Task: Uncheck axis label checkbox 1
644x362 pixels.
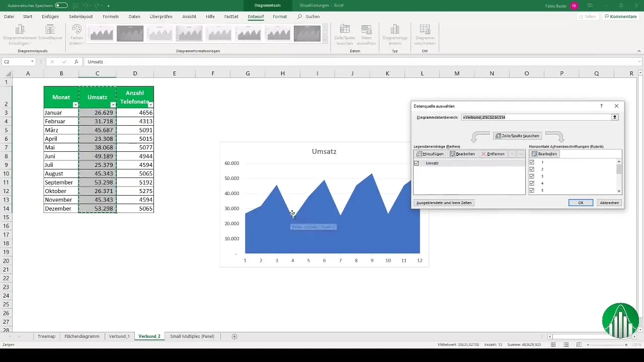Action: 532,162
